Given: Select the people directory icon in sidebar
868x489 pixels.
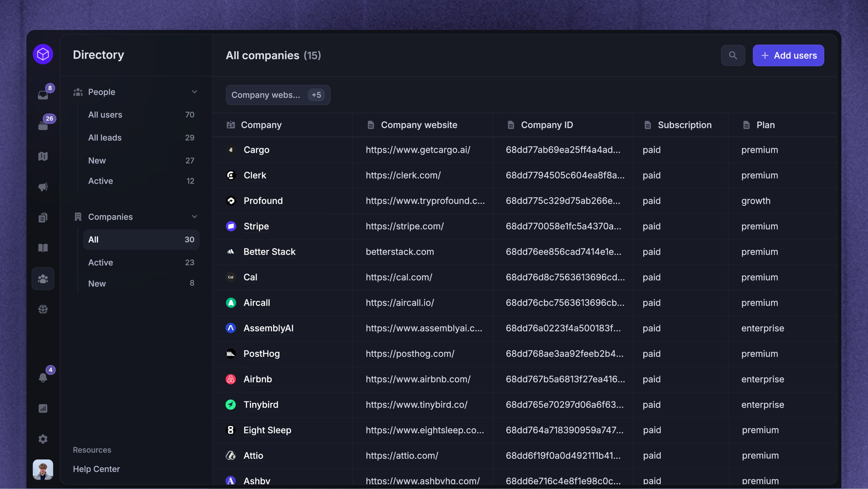Looking at the screenshot, I should (43, 279).
